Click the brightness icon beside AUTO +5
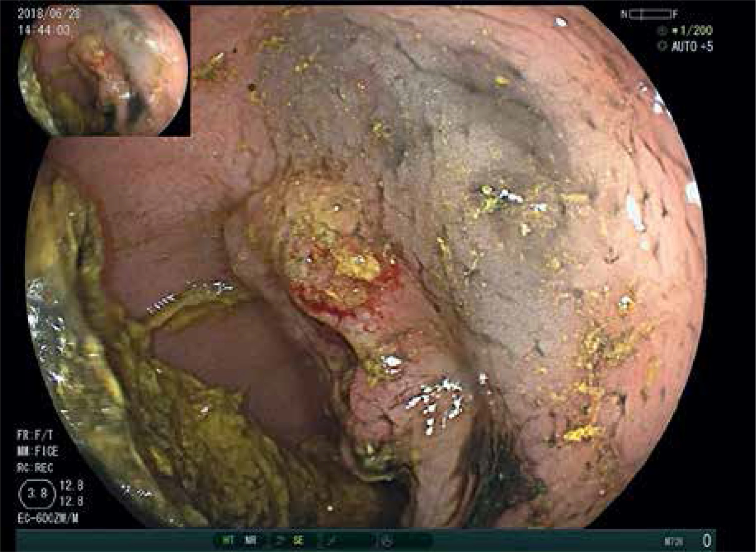 662,47
